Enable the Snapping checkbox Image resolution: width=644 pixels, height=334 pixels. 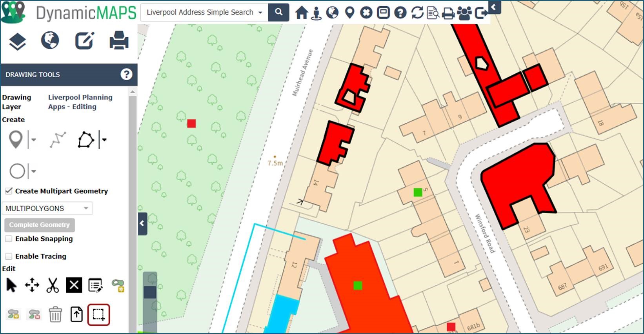(9, 239)
